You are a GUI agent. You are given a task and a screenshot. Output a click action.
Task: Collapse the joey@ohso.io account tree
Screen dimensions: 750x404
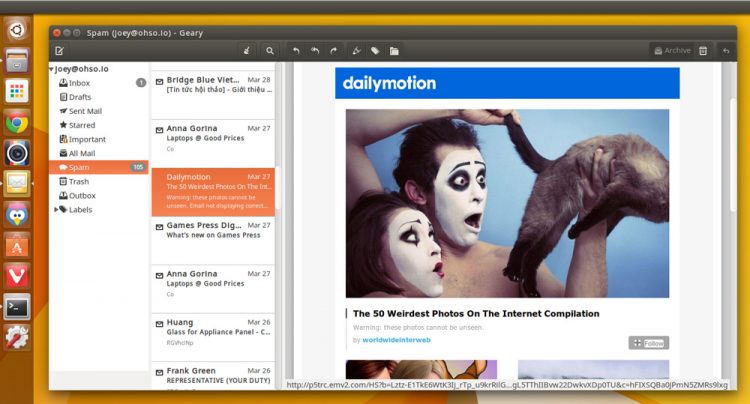(x=51, y=69)
